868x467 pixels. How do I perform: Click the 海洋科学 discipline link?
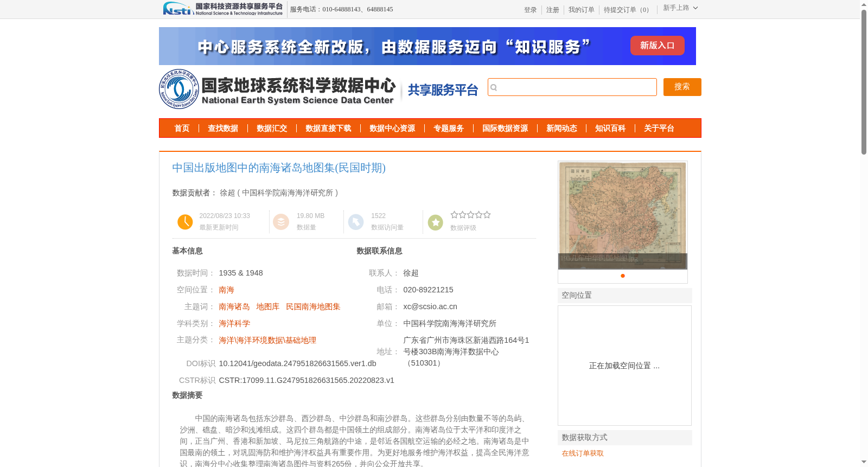pyautogui.click(x=234, y=324)
